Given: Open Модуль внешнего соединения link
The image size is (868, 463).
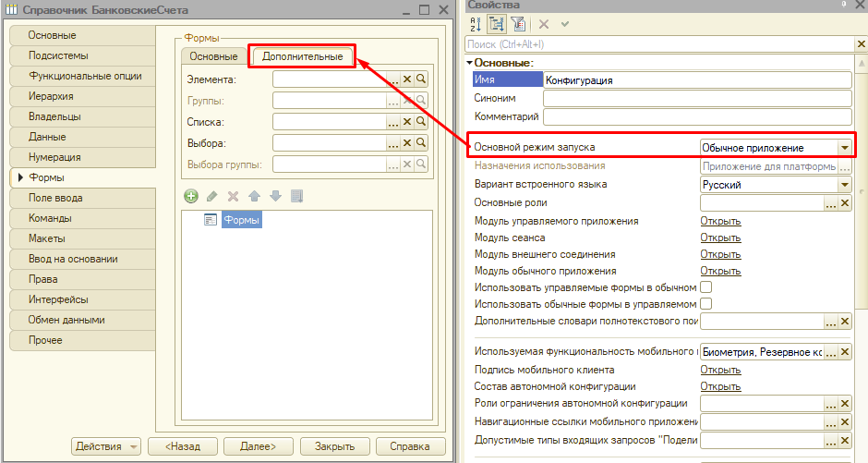Looking at the screenshot, I should pos(720,254).
